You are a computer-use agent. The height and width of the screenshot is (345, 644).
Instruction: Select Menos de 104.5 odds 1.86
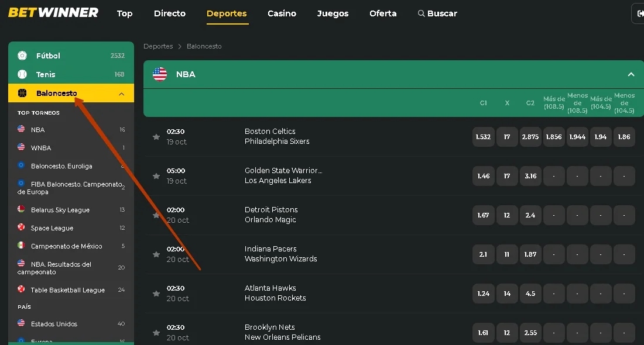coord(624,137)
